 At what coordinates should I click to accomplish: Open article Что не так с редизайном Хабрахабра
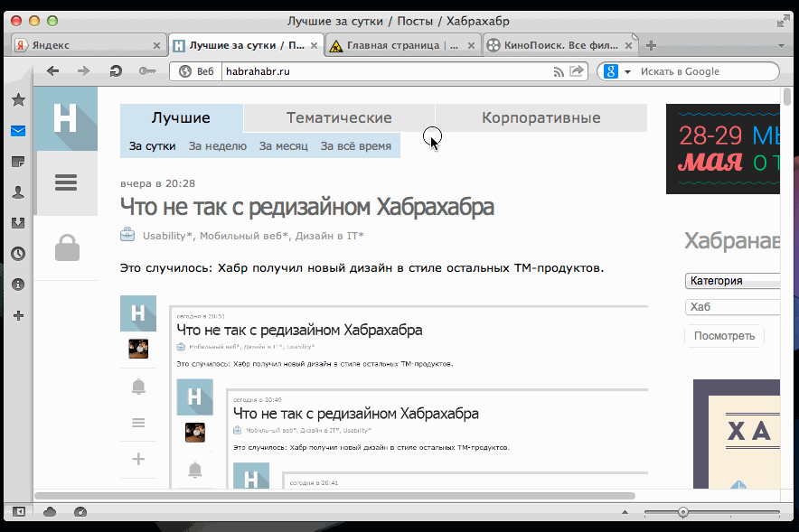pos(306,207)
